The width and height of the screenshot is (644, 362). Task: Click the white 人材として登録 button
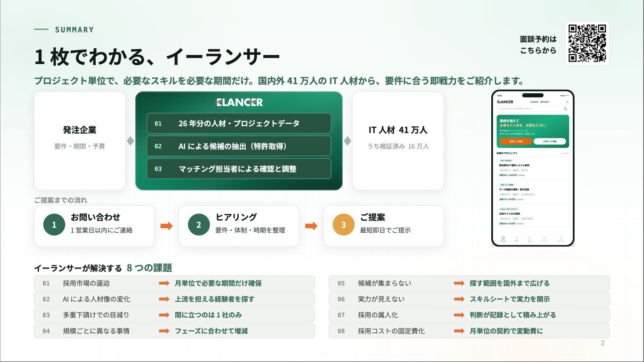click(x=550, y=141)
